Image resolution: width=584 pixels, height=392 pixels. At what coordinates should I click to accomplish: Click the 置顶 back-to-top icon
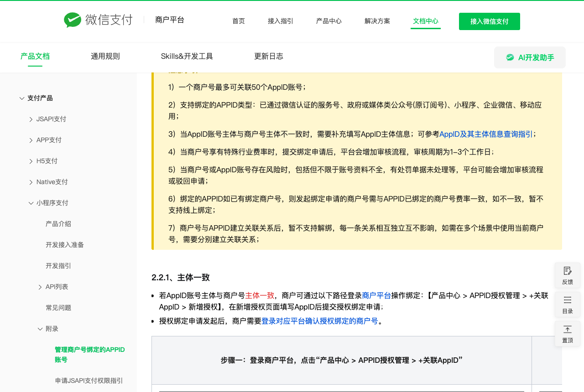pyautogui.click(x=568, y=329)
